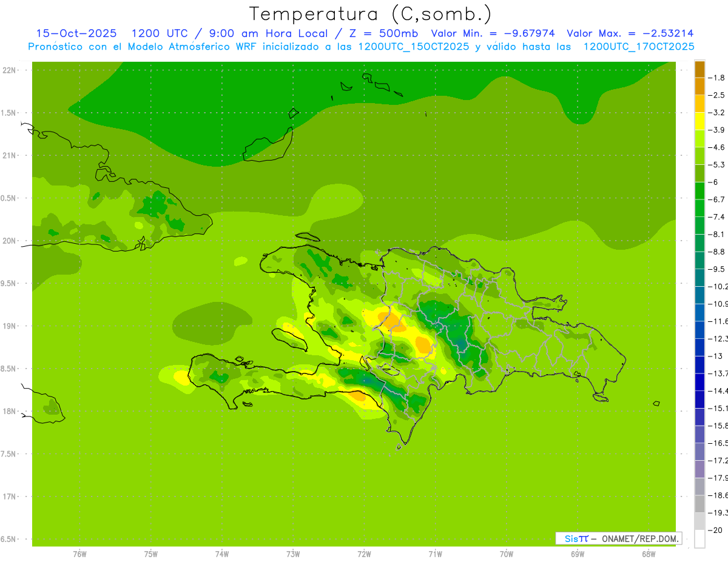Click the '75W' longitude label
Viewport: 728px width, 562px height.
click(151, 554)
